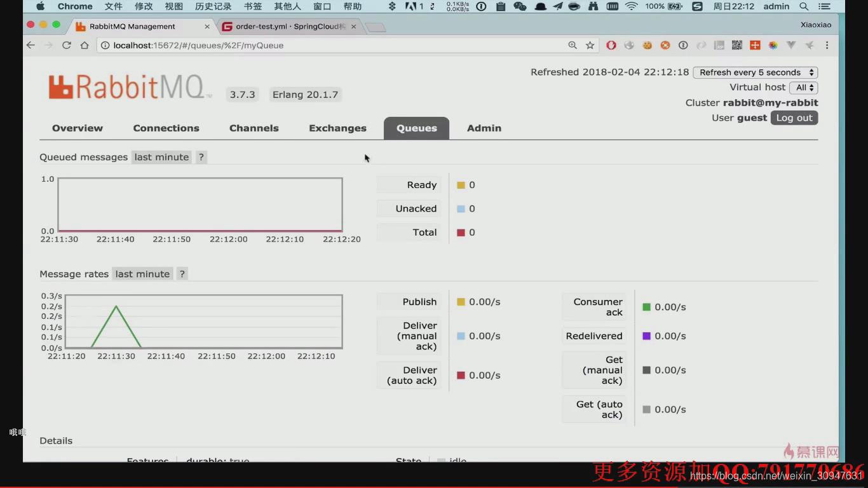This screenshot has width=868, height=488.
Task: Go to the Queues tab
Action: pyautogui.click(x=416, y=128)
